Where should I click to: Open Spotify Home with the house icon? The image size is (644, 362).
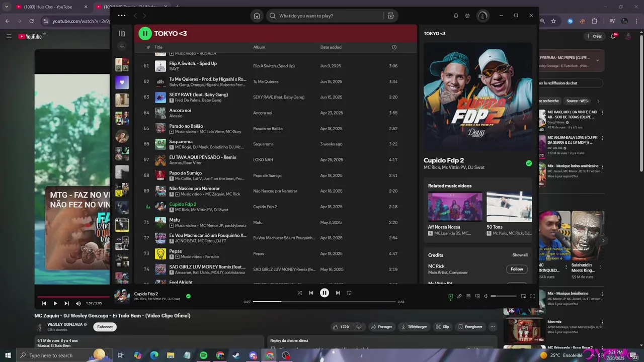(x=257, y=16)
